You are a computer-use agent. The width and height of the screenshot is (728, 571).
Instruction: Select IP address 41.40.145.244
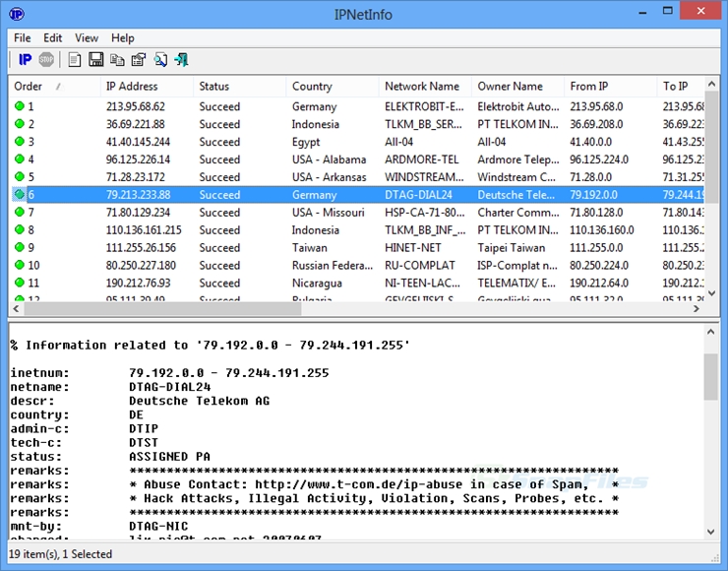pyautogui.click(x=139, y=142)
